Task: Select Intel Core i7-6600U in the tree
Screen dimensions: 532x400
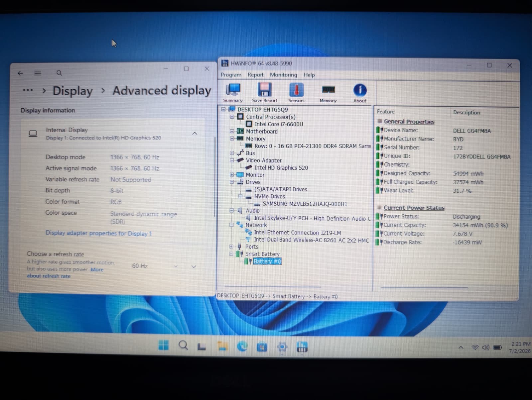Action: [x=279, y=124]
